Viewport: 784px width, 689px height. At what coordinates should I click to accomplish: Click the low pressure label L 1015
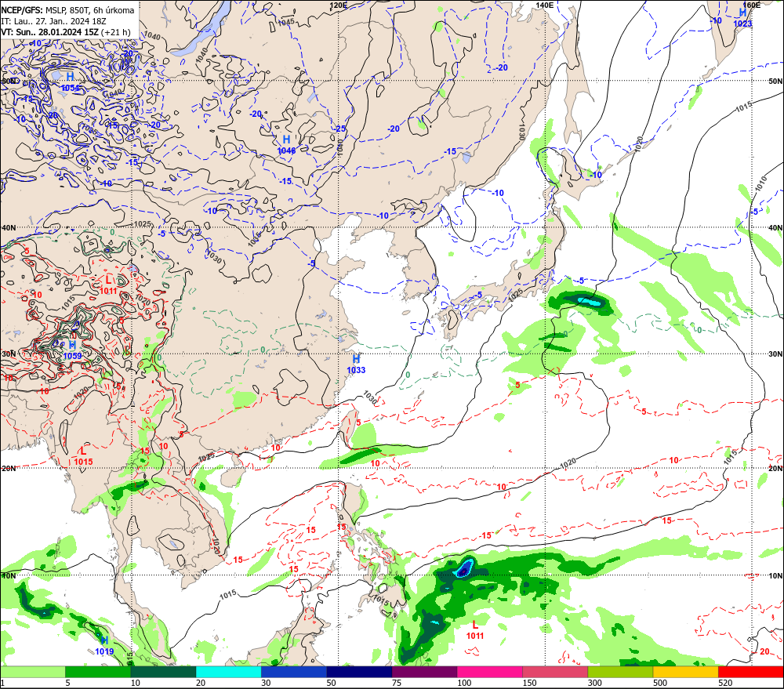(x=83, y=455)
